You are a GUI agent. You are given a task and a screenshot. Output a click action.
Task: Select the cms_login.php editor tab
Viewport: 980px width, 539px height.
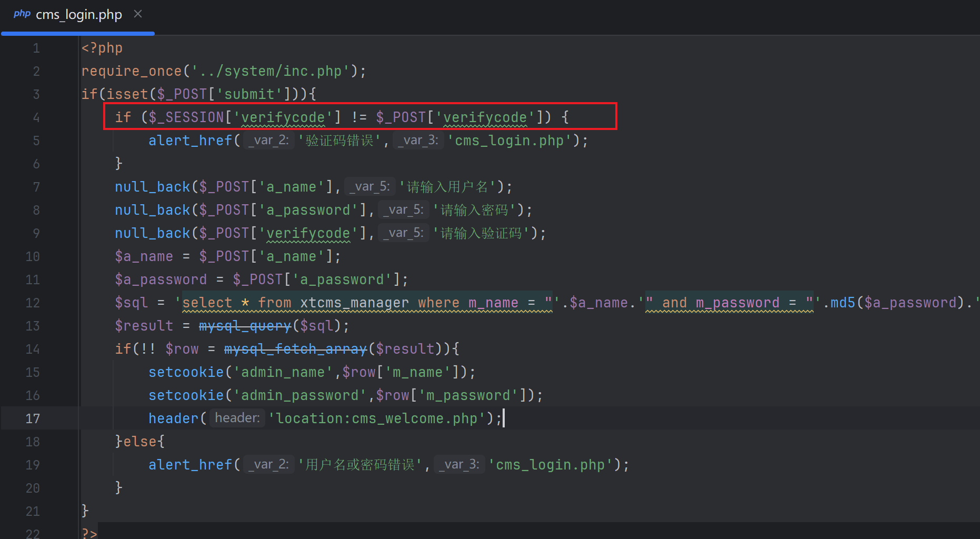pos(78,15)
